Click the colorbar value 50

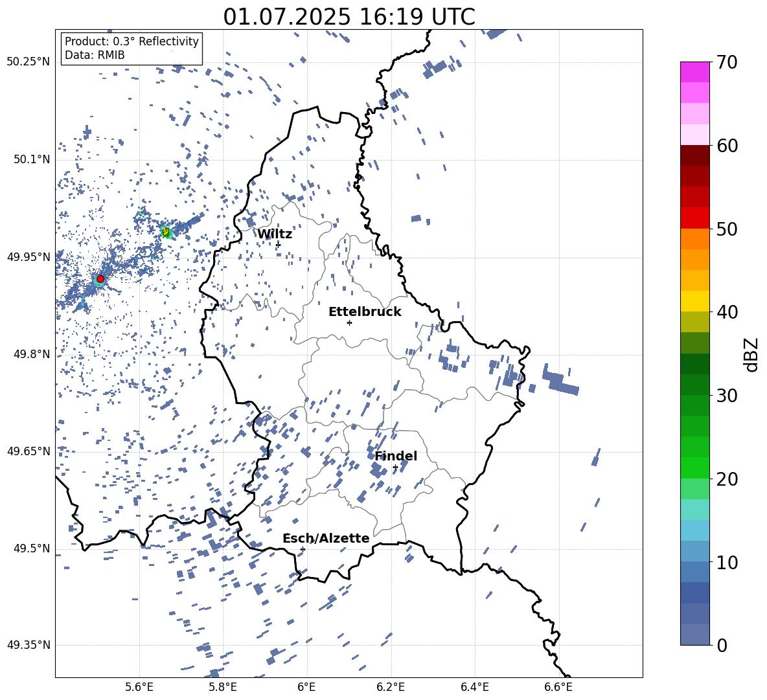(727, 229)
